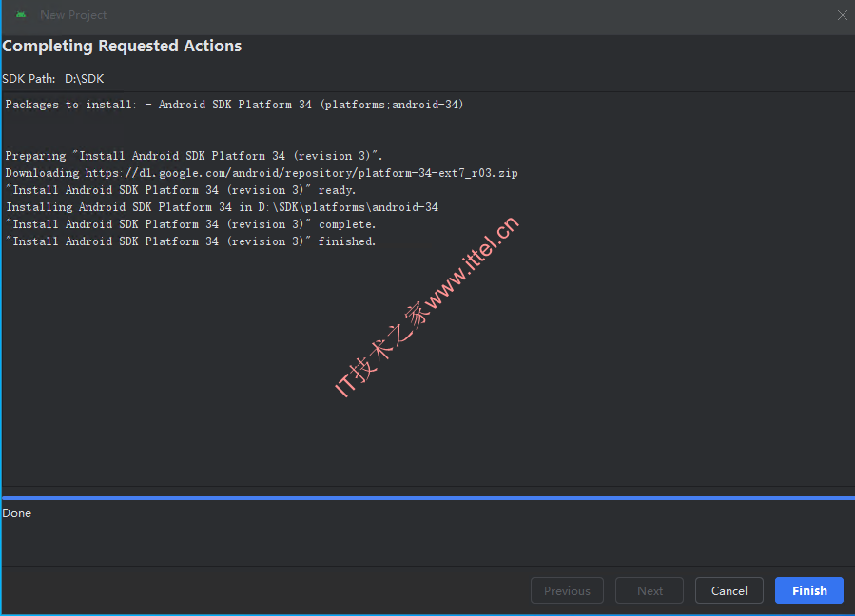Click the dl.google.com download URL line
855x616 pixels.
(x=262, y=173)
